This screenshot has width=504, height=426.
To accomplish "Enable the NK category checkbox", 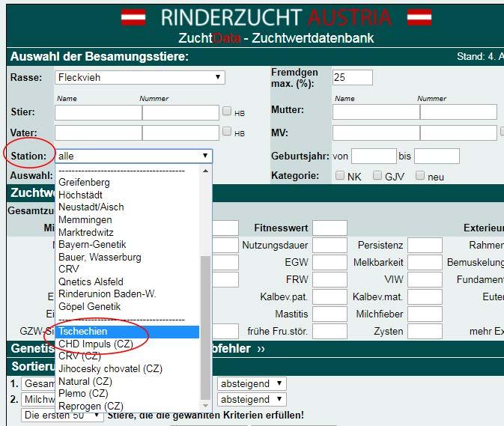I will (x=340, y=175).
